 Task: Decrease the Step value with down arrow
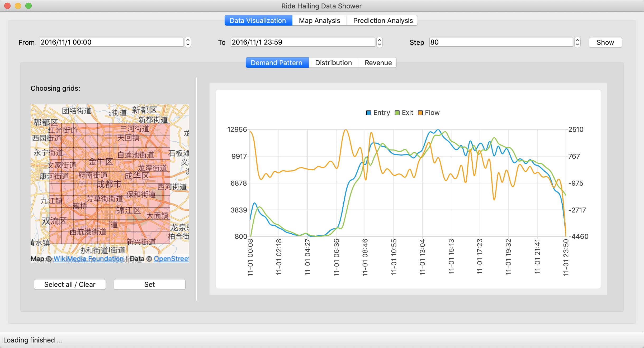click(577, 45)
